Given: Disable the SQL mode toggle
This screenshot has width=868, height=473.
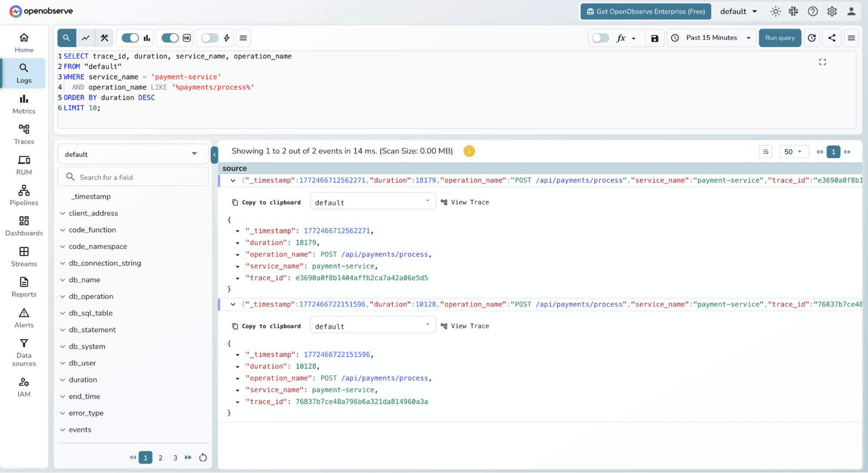Looking at the screenshot, I should 170,38.
